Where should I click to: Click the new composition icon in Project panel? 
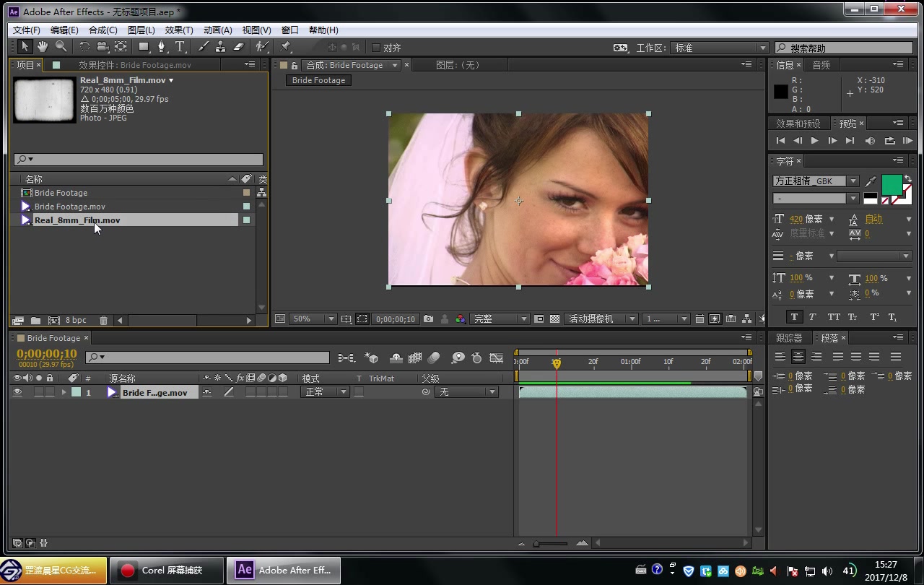(x=54, y=320)
